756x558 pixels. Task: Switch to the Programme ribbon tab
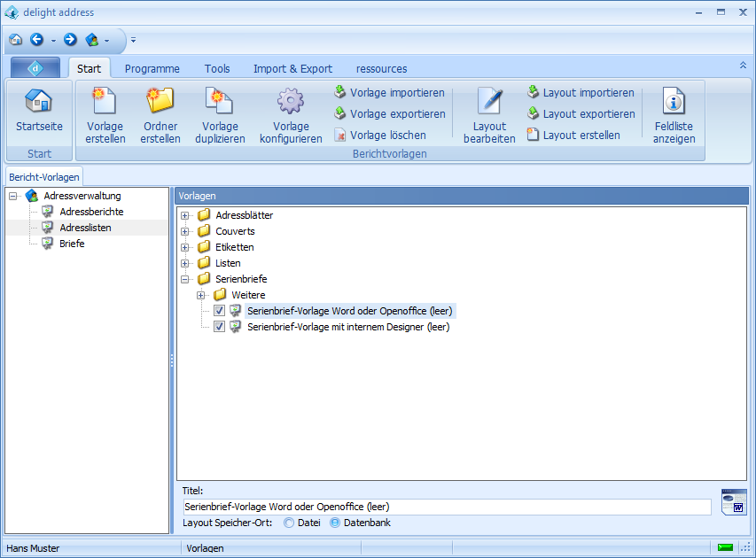pos(152,68)
